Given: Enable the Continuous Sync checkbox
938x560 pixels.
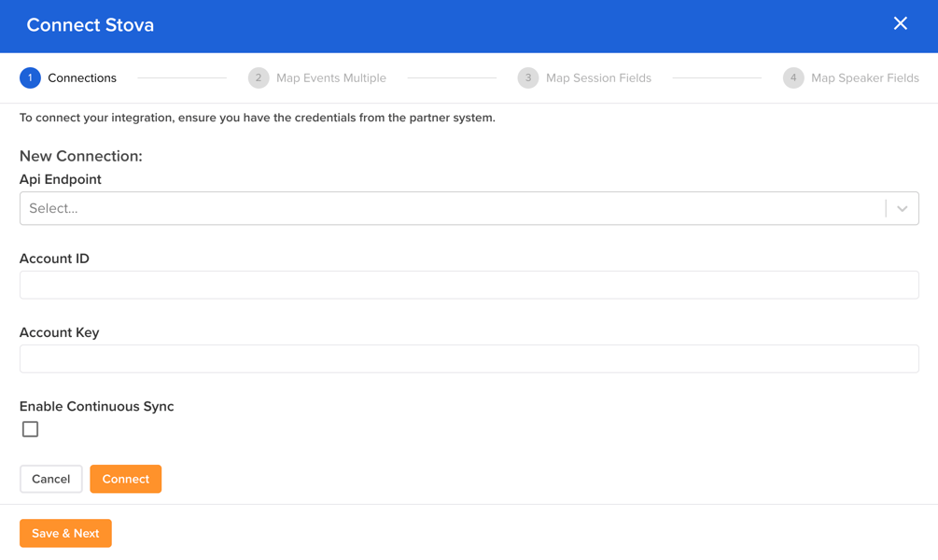Looking at the screenshot, I should [x=31, y=429].
